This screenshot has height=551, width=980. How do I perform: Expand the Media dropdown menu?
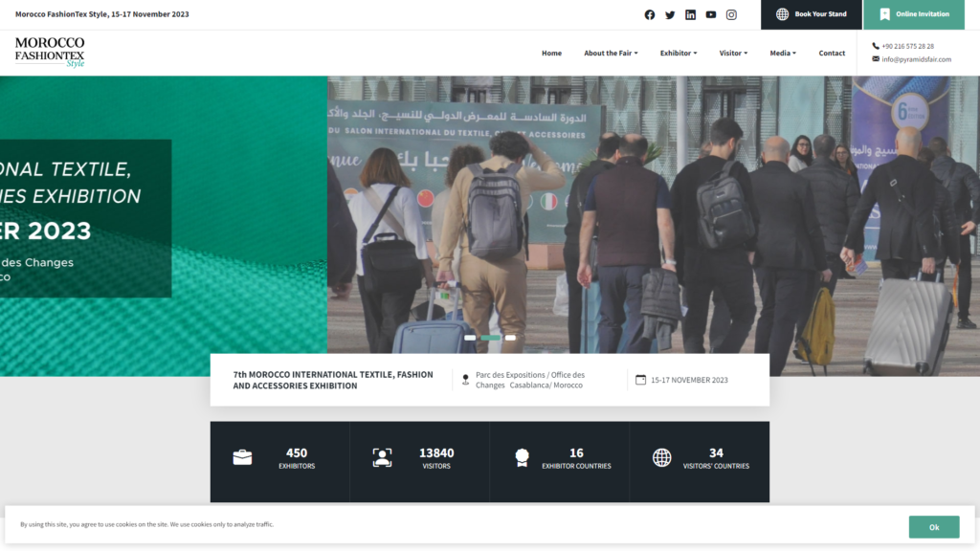point(783,54)
